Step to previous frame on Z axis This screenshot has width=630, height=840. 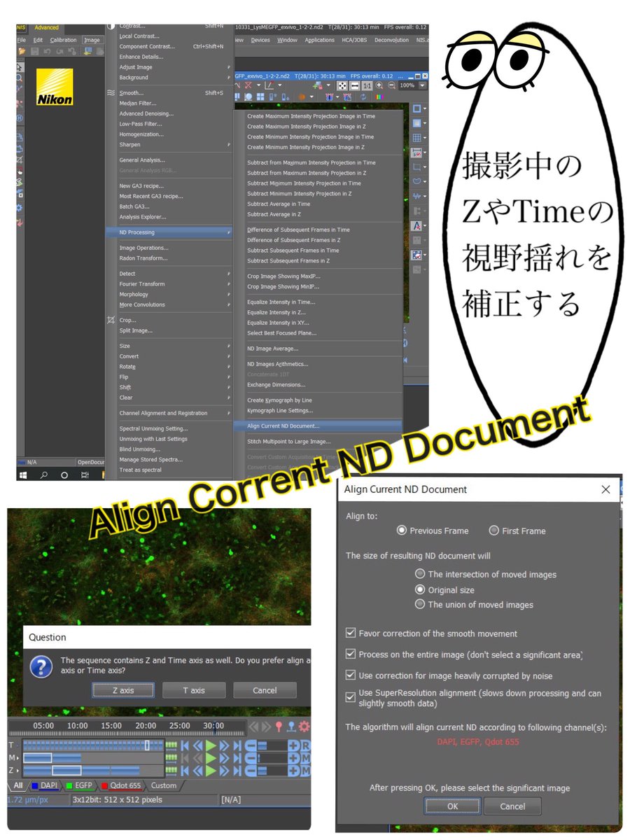pos(197,770)
